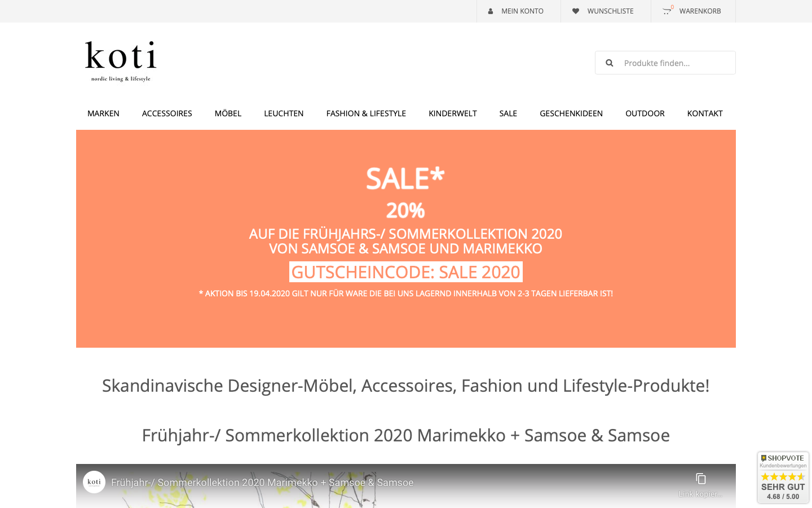Click the orange Sale 20% banner

[406, 239]
